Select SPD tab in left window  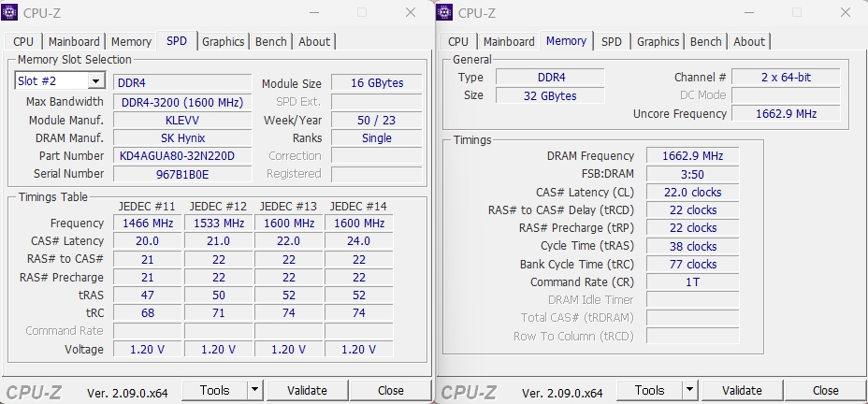pos(177,41)
